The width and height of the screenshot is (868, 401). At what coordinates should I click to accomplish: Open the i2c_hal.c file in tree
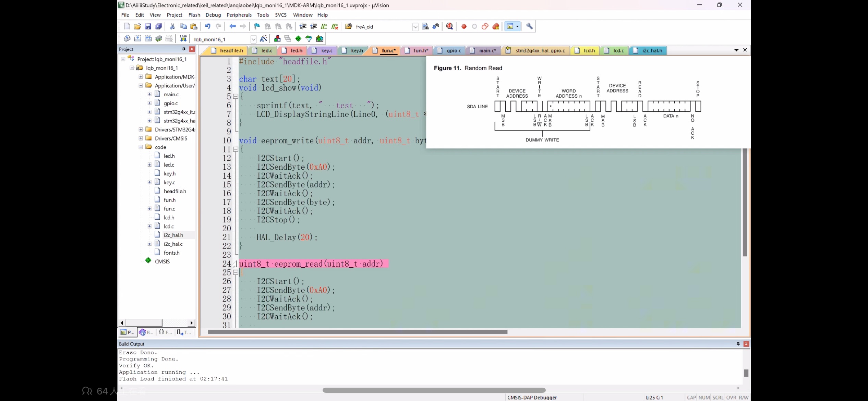(173, 244)
